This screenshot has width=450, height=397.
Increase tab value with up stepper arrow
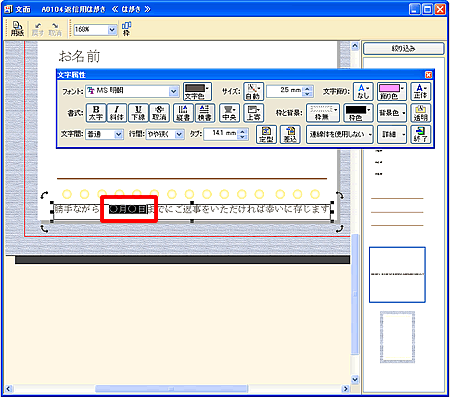pos(243,132)
